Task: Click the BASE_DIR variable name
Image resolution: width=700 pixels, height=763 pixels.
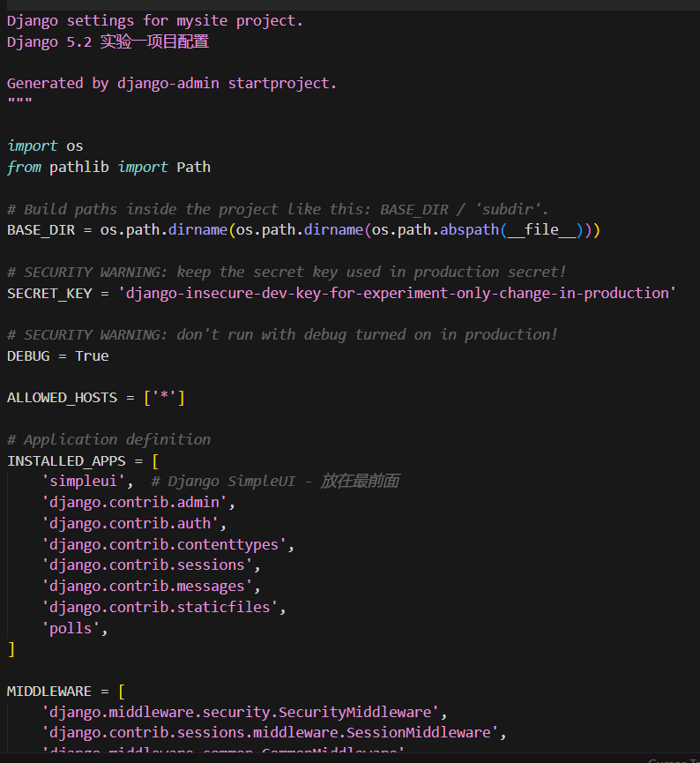Action: click(x=41, y=230)
